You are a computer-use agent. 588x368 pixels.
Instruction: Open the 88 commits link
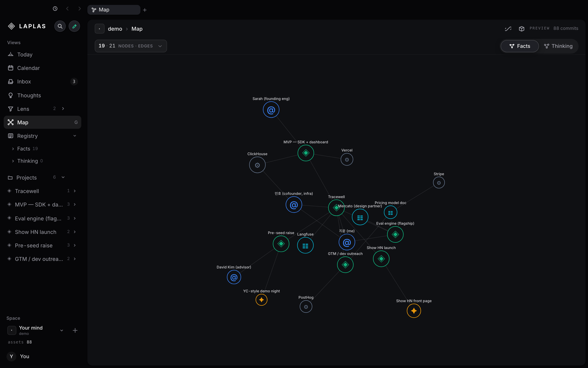coord(566,28)
